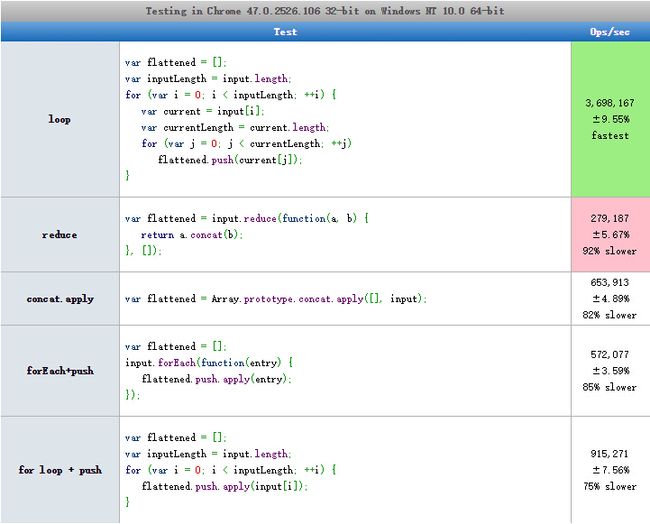Click the '±7.56%' margin of error
Screen dimensions: 650x524
(x=611, y=470)
